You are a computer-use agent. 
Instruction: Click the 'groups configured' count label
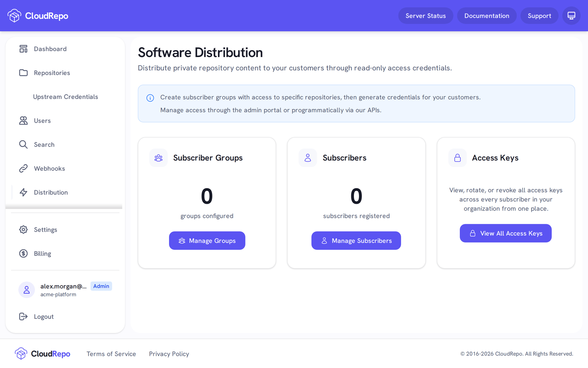pyautogui.click(x=207, y=216)
